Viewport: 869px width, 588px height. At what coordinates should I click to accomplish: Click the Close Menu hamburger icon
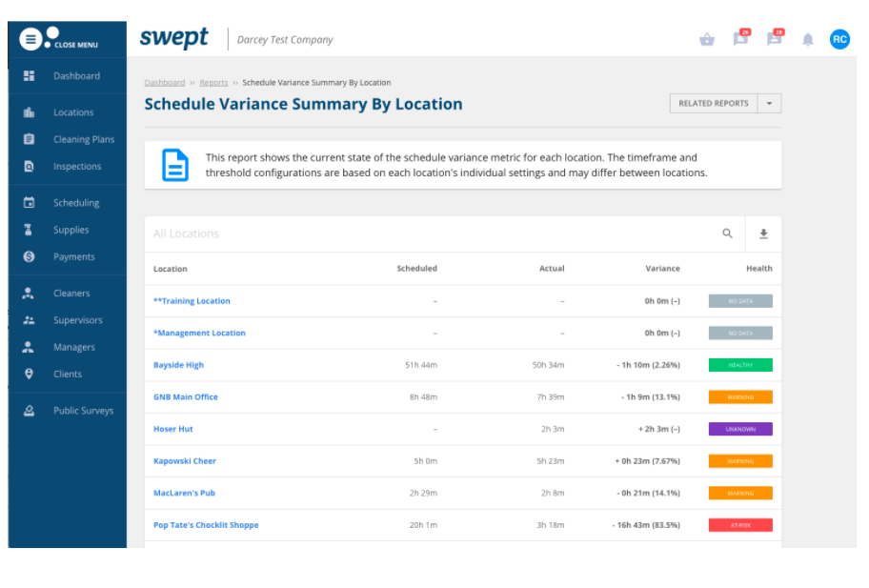coord(31,39)
